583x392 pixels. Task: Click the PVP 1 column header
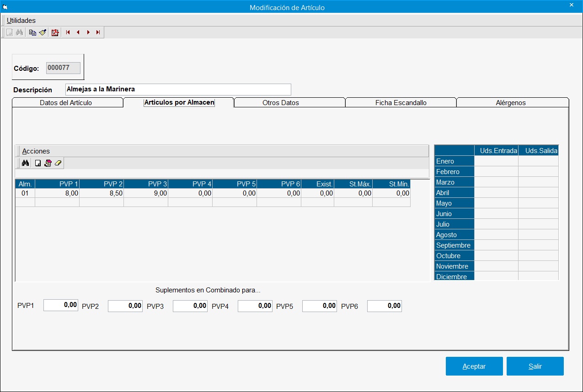pos(57,184)
